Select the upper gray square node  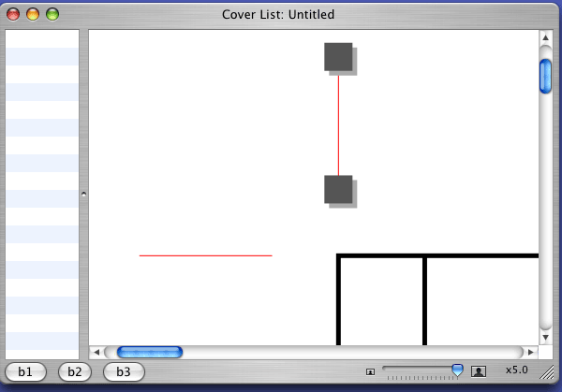pos(338,56)
